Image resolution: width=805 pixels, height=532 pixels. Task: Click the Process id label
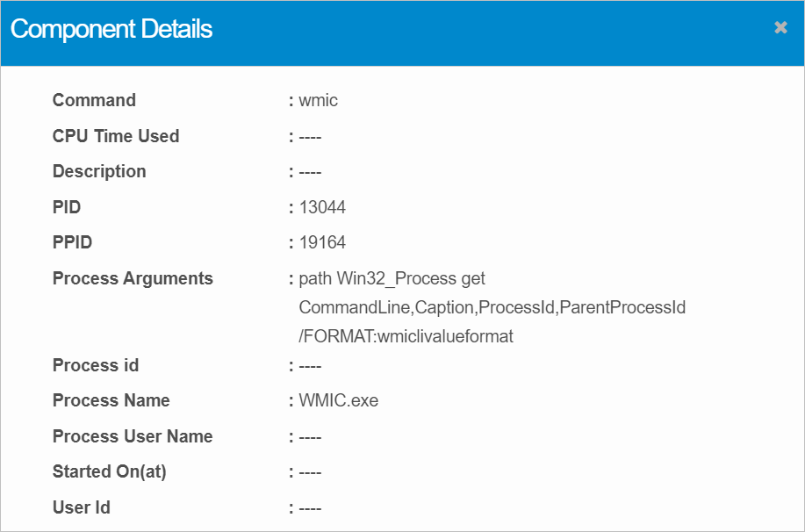95,365
